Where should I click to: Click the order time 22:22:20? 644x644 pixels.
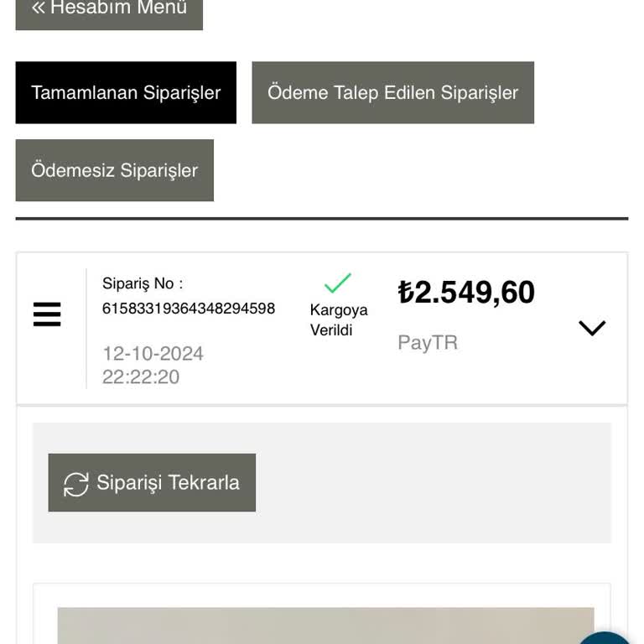[x=141, y=377]
